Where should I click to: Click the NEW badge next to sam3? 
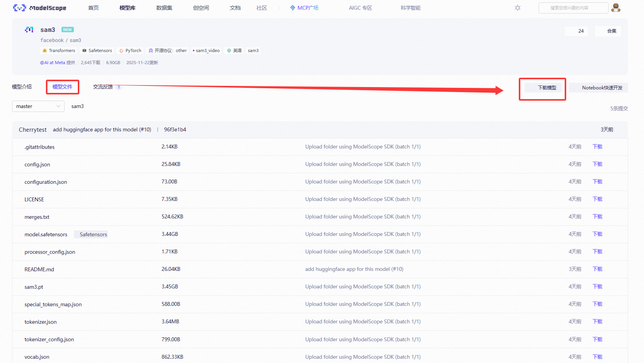(68, 30)
